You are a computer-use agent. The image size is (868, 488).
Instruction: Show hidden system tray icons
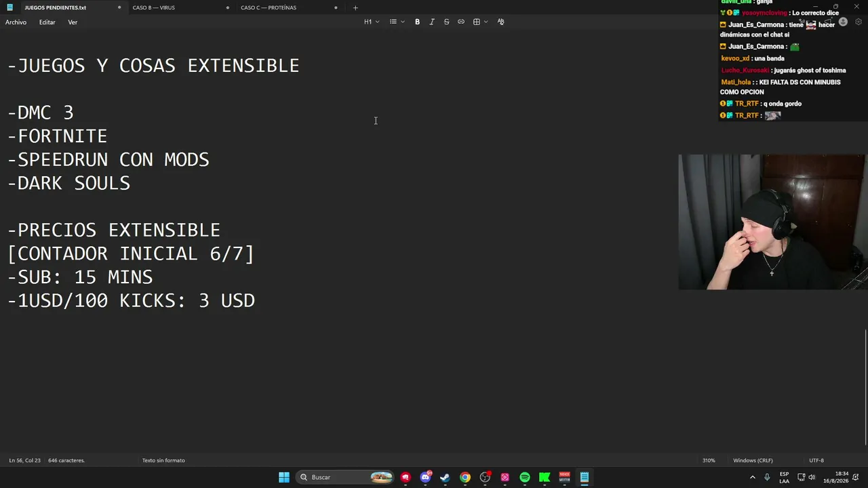tap(753, 477)
